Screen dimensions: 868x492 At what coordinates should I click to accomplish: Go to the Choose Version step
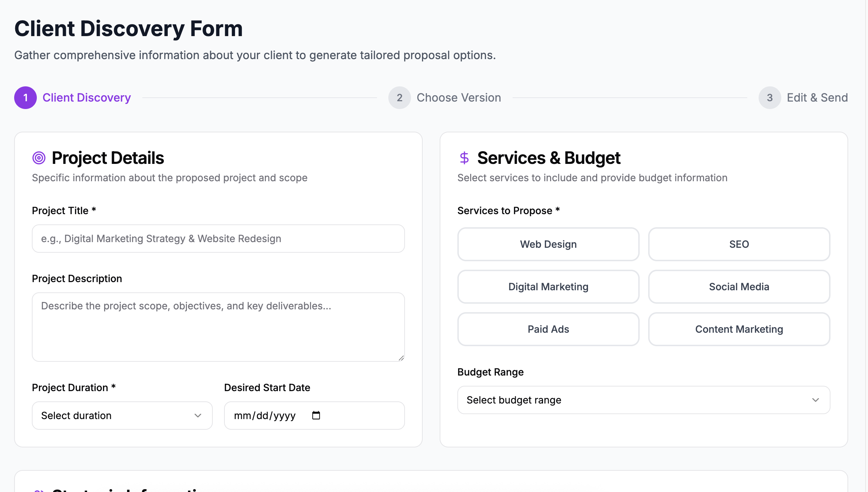[458, 98]
